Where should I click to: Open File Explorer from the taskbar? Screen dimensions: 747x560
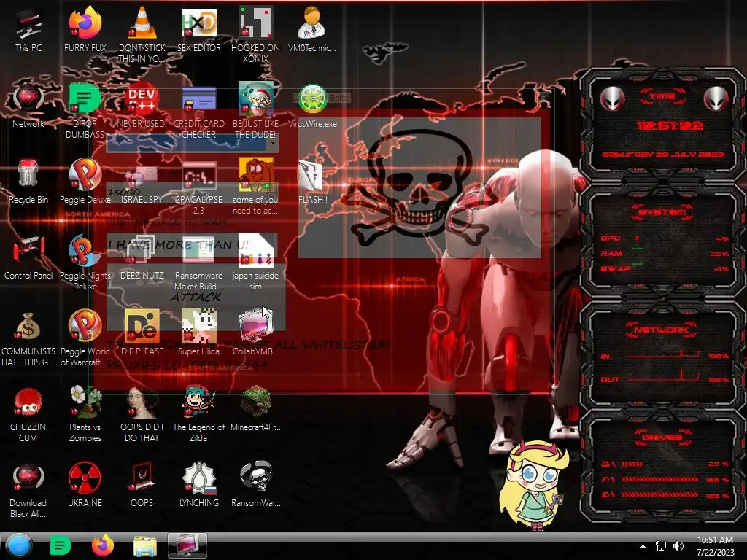[145, 545]
